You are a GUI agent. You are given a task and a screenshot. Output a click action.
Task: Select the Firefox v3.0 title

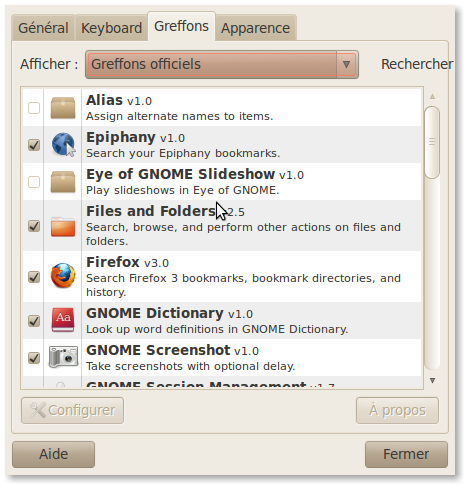(127, 262)
